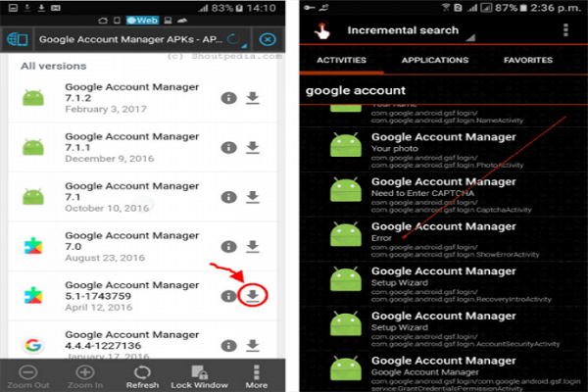Open the home icon in top bar

(x=103, y=21)
